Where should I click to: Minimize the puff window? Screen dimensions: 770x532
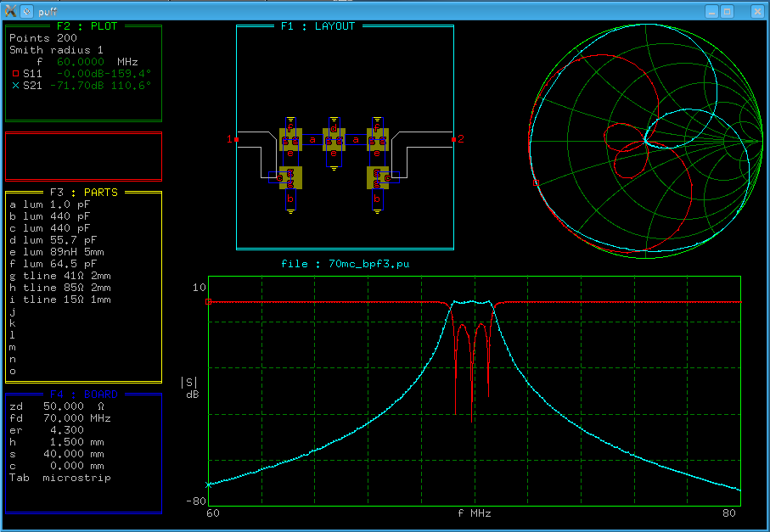coord(711,11)
